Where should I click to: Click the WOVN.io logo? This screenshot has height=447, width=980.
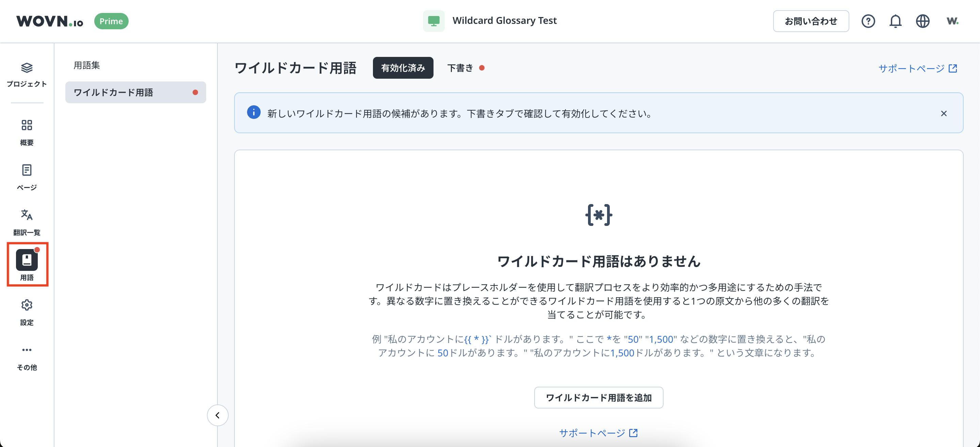(50, 21)
